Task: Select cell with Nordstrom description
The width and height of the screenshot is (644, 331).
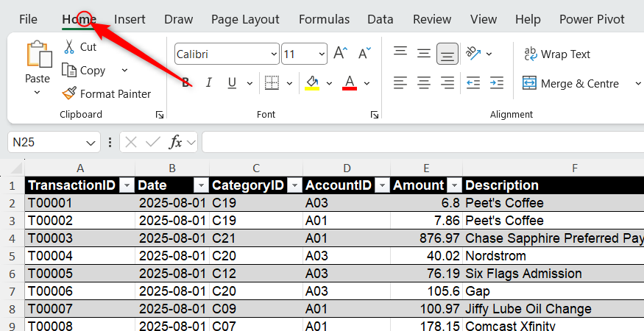Action: pos(553,256)
